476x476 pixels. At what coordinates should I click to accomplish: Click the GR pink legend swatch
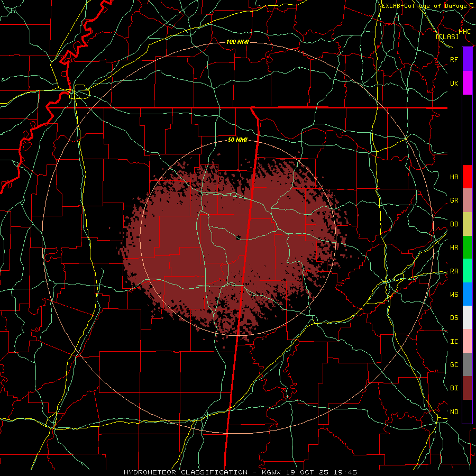467,200
